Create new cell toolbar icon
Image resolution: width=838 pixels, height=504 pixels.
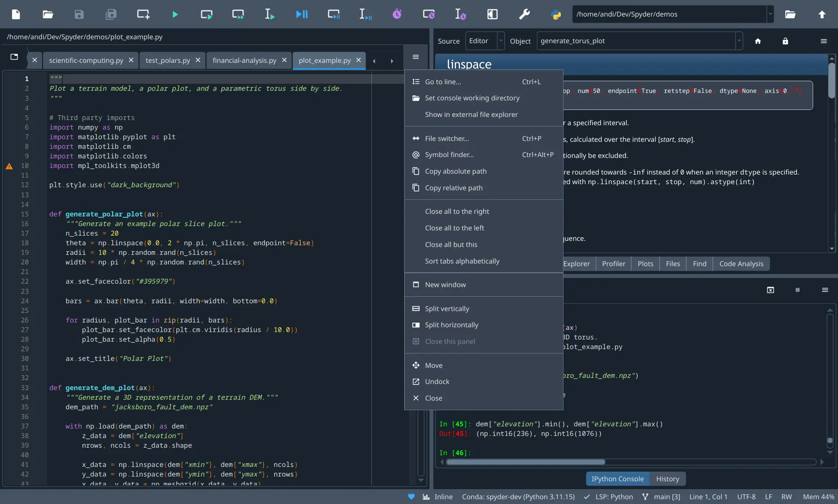click(143, 14)
